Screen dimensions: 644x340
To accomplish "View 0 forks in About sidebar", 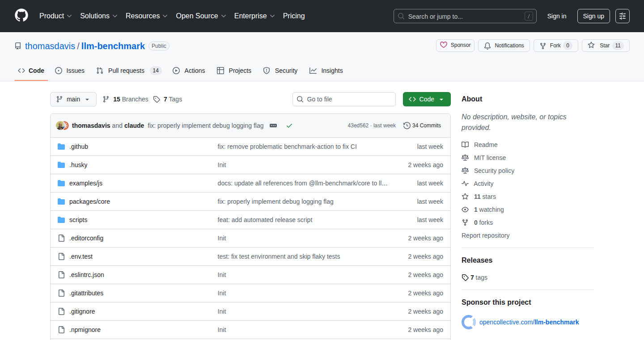I will click(477, 222).
